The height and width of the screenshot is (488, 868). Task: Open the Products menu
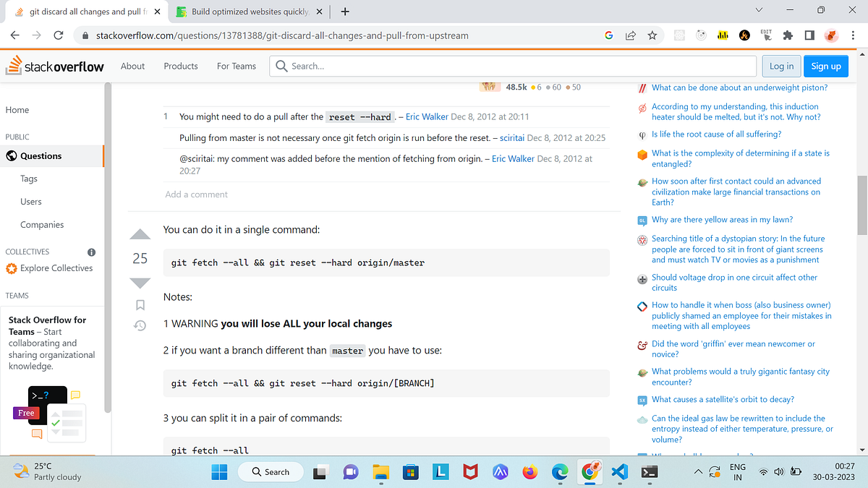coord(181,66)
